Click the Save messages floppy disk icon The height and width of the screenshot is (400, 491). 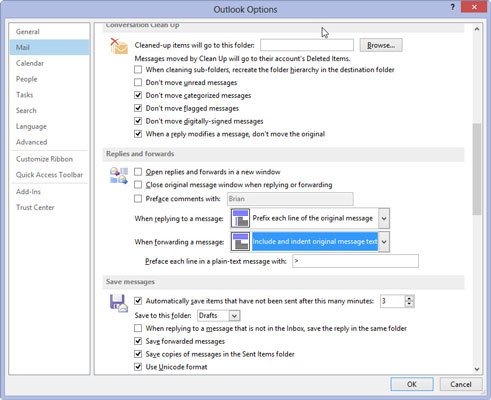(119, 303)
